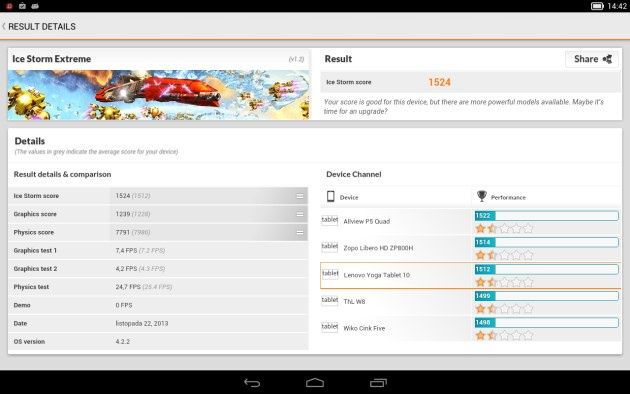Click the Result details & comparison heading
This screenshot has width=630, height=394.
point(62,174)
